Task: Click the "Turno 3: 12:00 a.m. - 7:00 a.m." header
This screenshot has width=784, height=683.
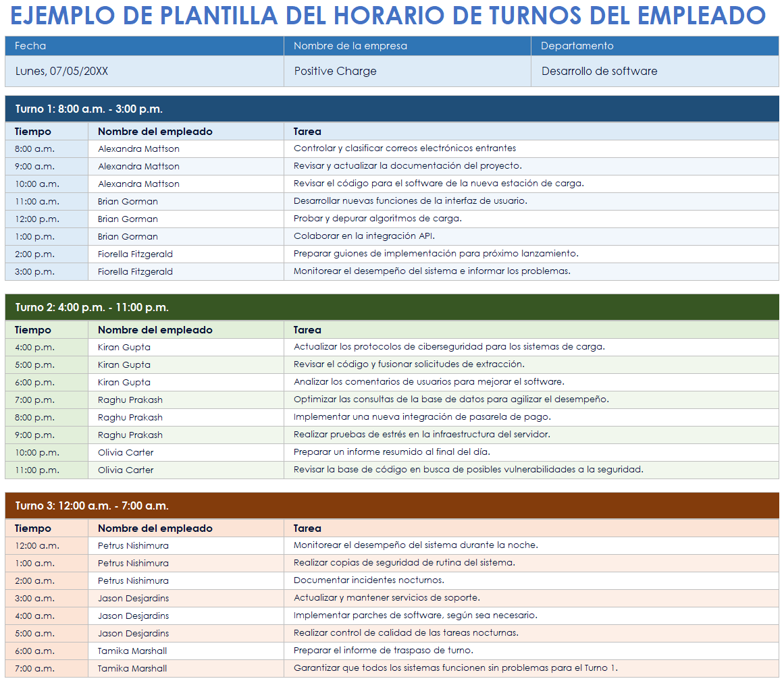Action: (x=92, y=506)
